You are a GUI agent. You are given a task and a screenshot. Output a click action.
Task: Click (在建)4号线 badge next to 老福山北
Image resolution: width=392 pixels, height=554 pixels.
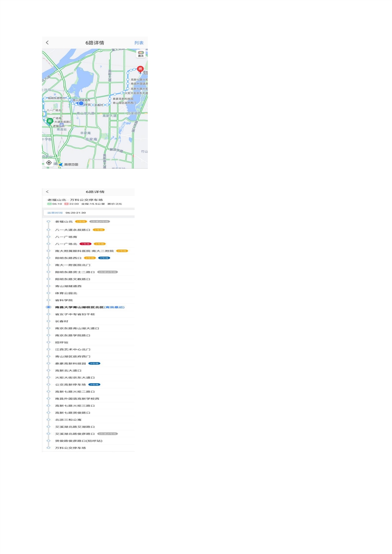coord(100,221)
